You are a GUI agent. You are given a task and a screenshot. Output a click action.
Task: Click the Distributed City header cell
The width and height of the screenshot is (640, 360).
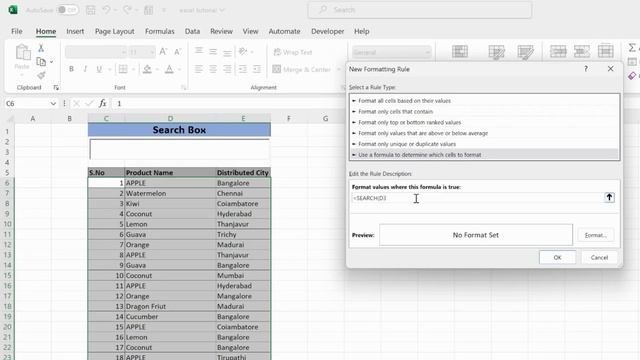click(x=243, y=172)
